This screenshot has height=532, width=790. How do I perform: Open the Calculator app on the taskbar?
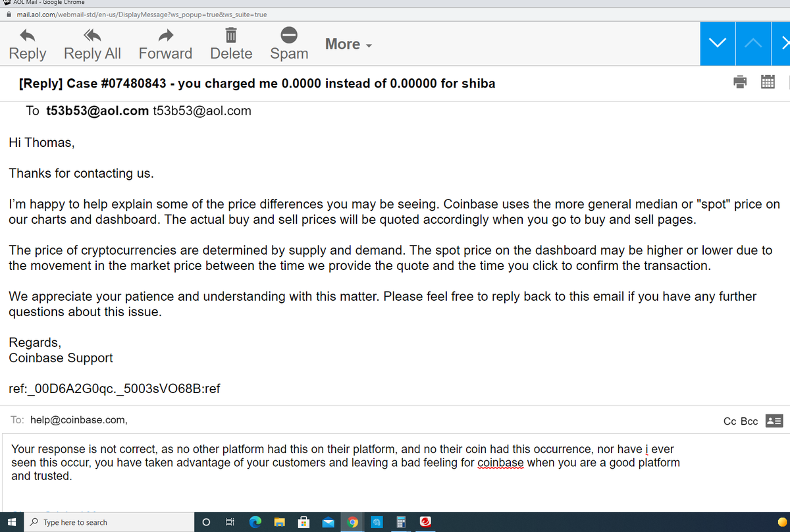pos(401,522)
